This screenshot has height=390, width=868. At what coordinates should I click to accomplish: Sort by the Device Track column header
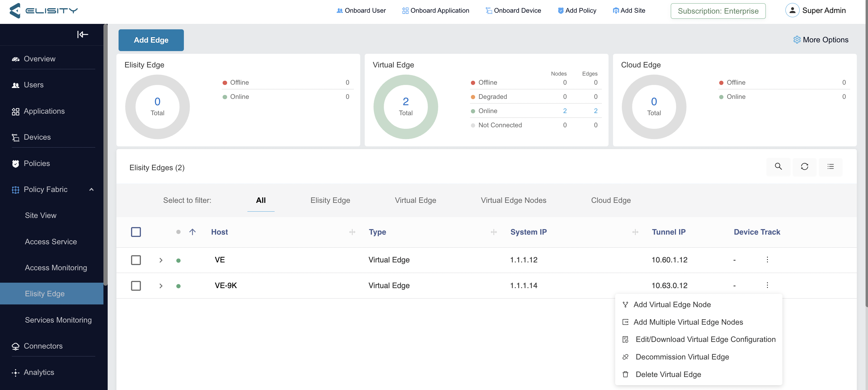click(757, 232)
